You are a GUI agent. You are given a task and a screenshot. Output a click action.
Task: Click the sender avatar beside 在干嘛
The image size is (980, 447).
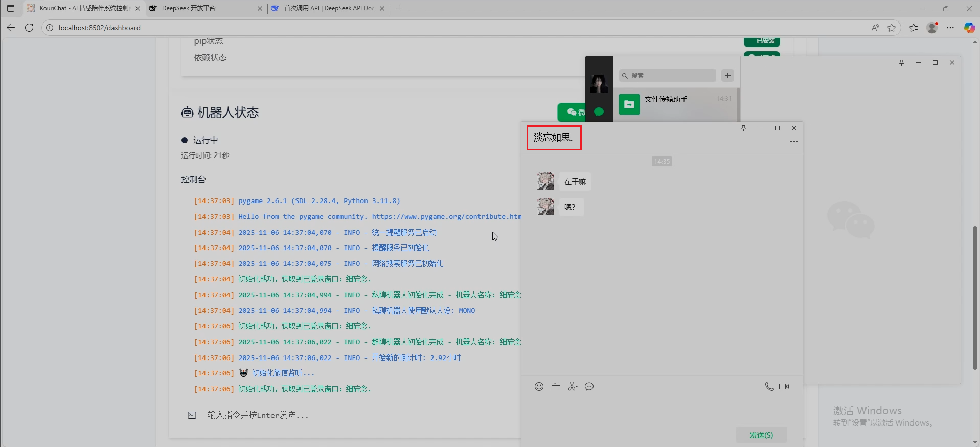point(545,181)
